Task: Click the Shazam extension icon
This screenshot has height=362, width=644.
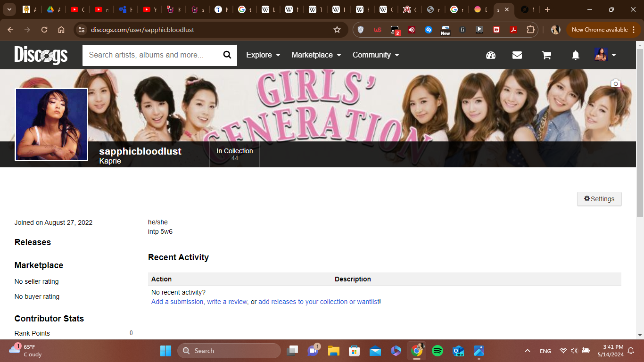Action: pos(429,30)
